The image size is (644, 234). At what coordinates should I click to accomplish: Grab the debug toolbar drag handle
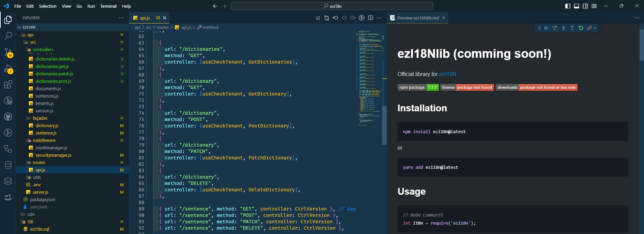click(x=539, y=28)
